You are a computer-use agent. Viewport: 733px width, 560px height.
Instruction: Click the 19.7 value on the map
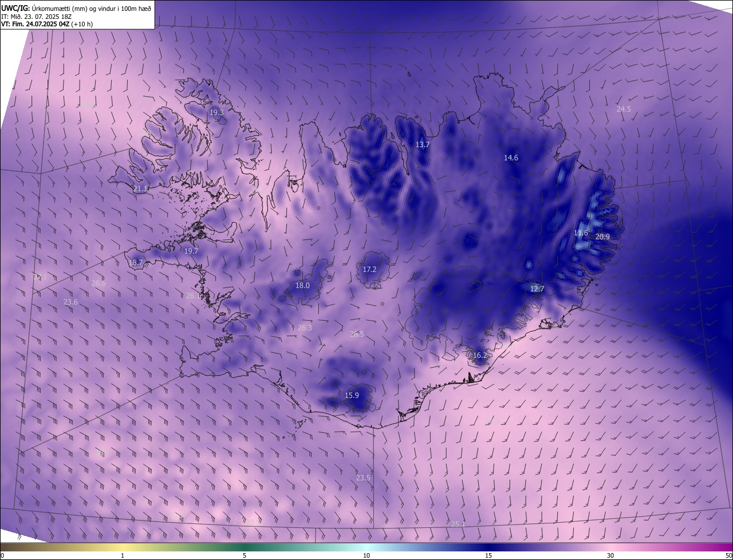pos(191,251)
